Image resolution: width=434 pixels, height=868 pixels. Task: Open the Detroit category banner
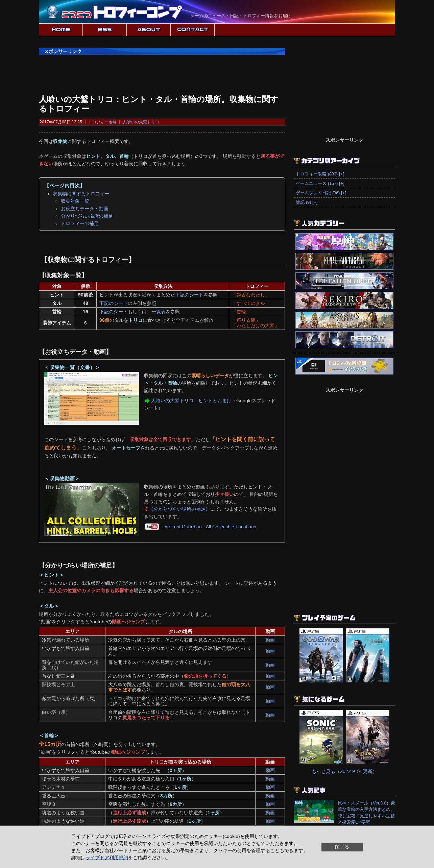tap(344, 340)
